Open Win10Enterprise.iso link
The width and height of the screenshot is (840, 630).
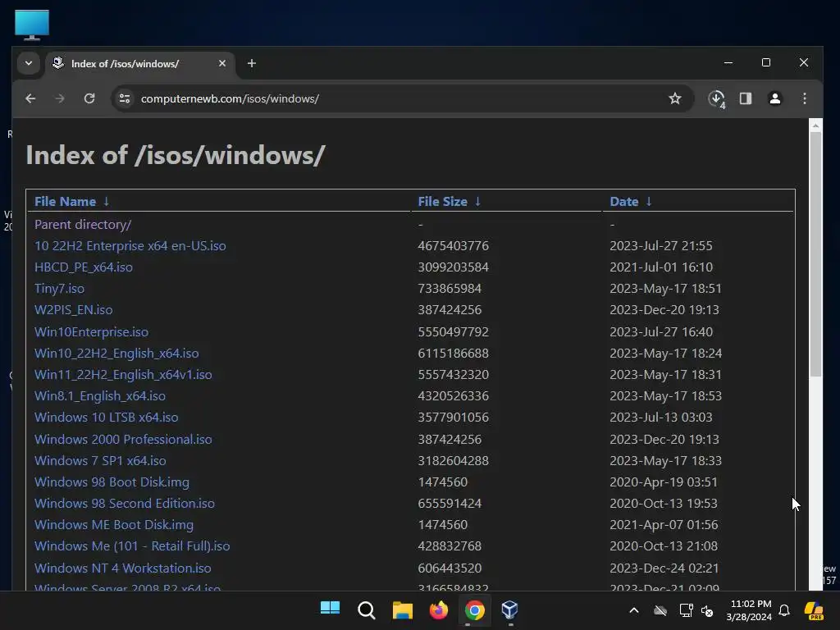[x=92, y=332]
